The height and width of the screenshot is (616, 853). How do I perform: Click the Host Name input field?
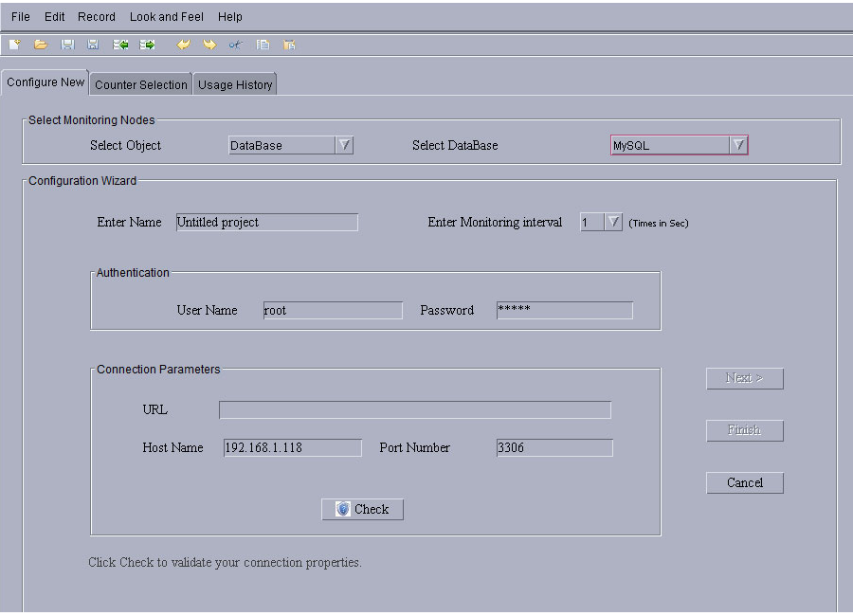[292, 447]
